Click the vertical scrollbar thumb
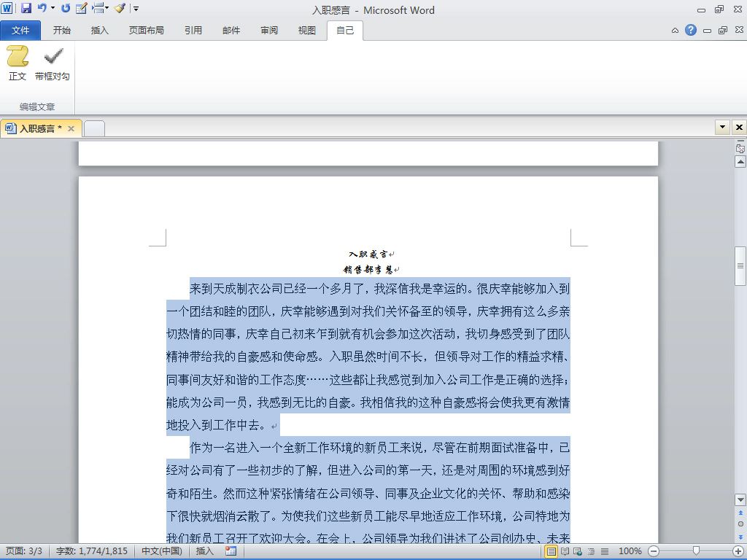 740,265
